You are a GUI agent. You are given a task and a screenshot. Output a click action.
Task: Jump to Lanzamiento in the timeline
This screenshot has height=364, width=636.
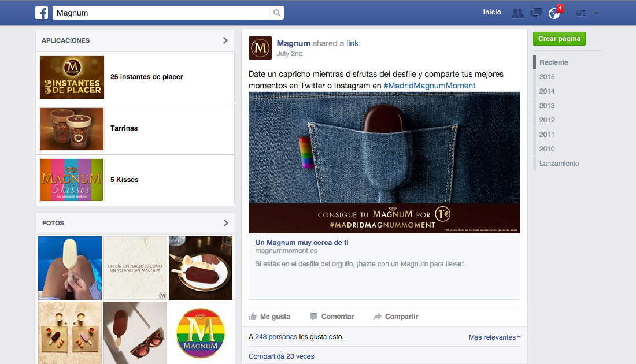559,164
